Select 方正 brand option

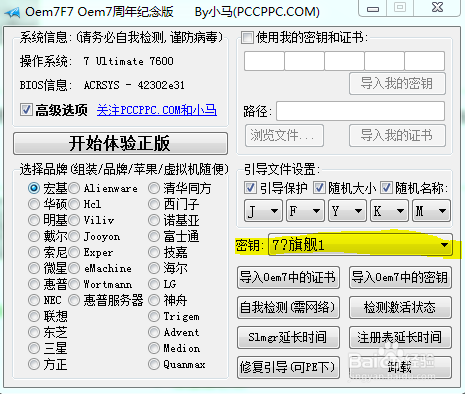[x=34, y=364]
